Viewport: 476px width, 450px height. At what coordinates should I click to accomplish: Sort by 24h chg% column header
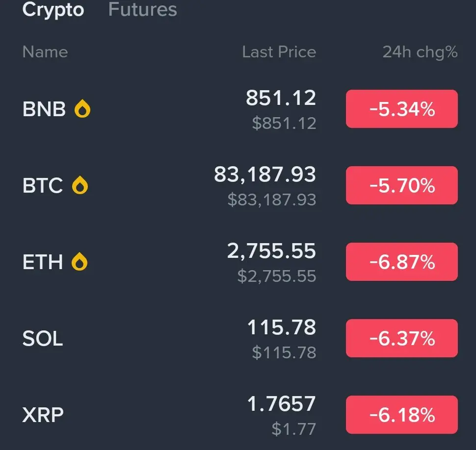(x=420, y=52)
